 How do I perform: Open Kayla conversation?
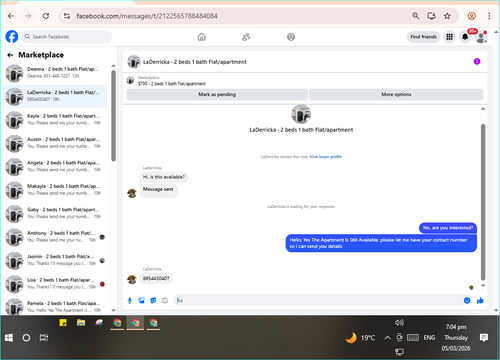(56, 120)
